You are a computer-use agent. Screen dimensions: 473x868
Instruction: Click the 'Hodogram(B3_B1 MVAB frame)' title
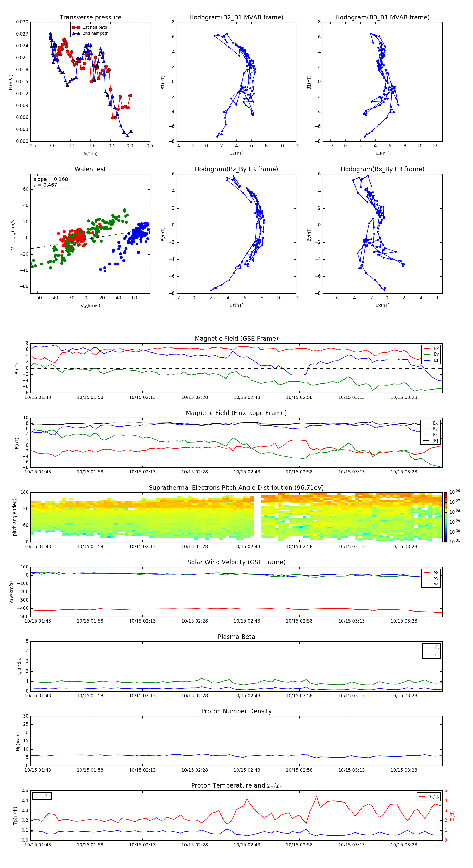[382, 17]
